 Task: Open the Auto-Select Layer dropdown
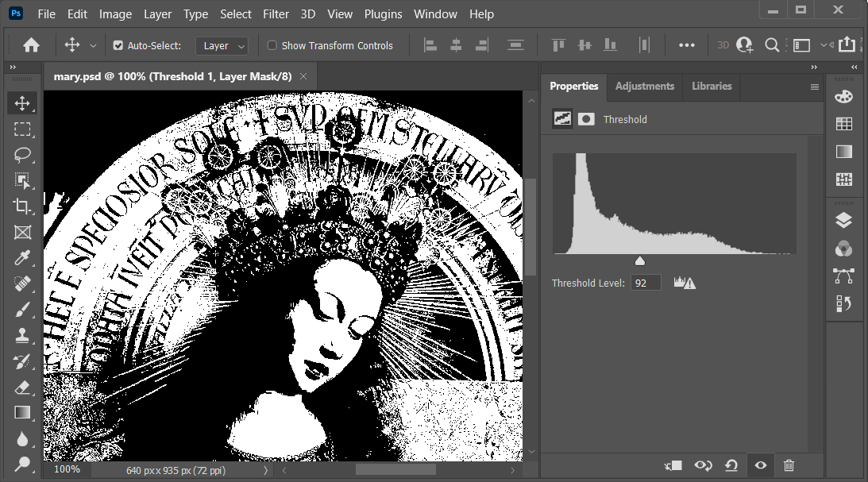click(x=222, y=46)
